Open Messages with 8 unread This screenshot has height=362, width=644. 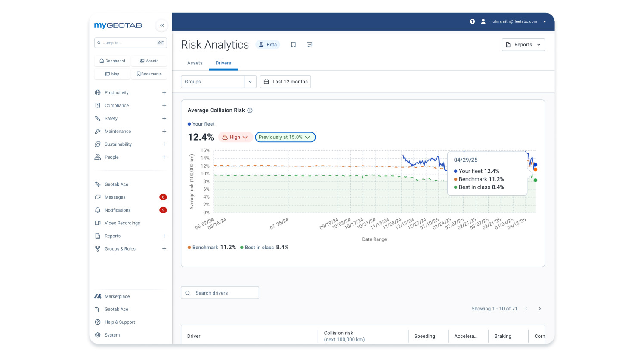(x=115, y=197)
